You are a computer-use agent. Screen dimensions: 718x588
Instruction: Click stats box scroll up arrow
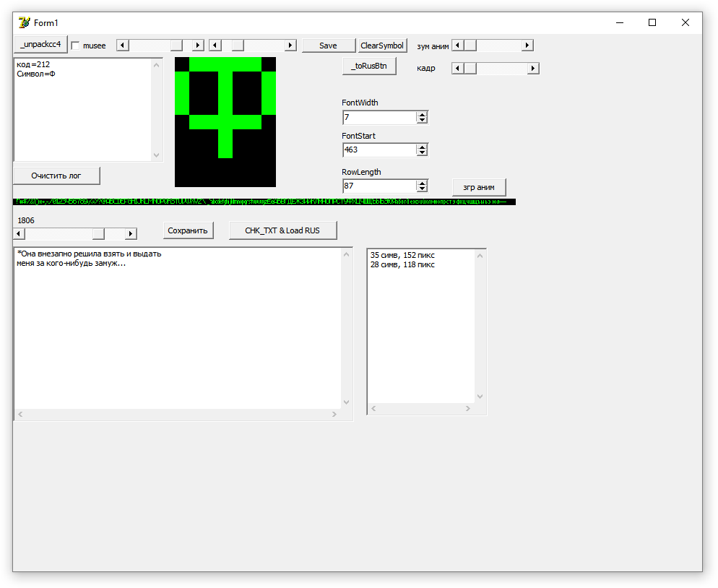pos(480,256)
